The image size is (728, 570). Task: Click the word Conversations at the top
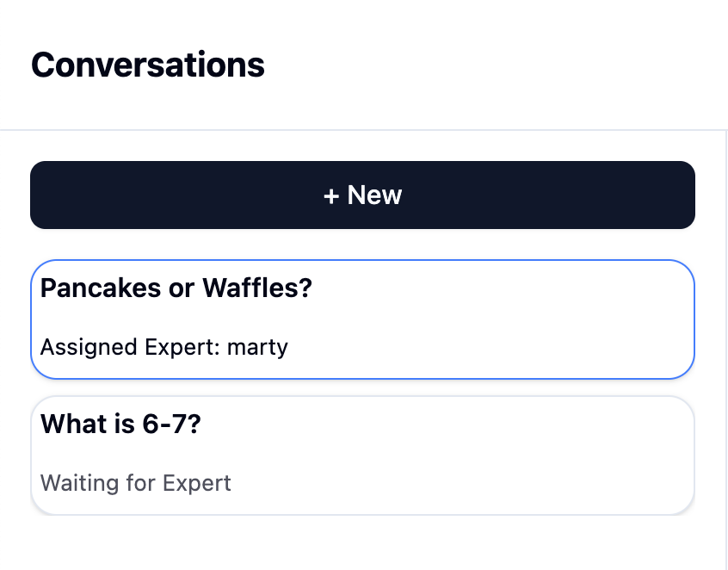tap(147, 65)
